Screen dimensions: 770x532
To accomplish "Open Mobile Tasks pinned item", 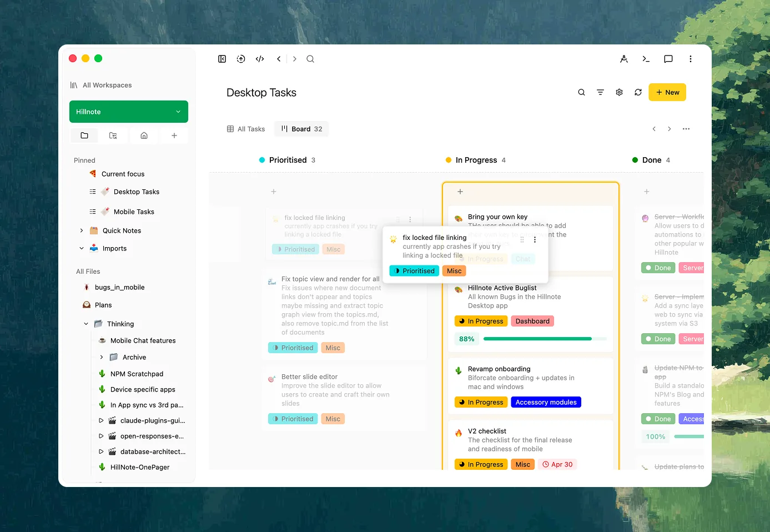I will [134, 212].
